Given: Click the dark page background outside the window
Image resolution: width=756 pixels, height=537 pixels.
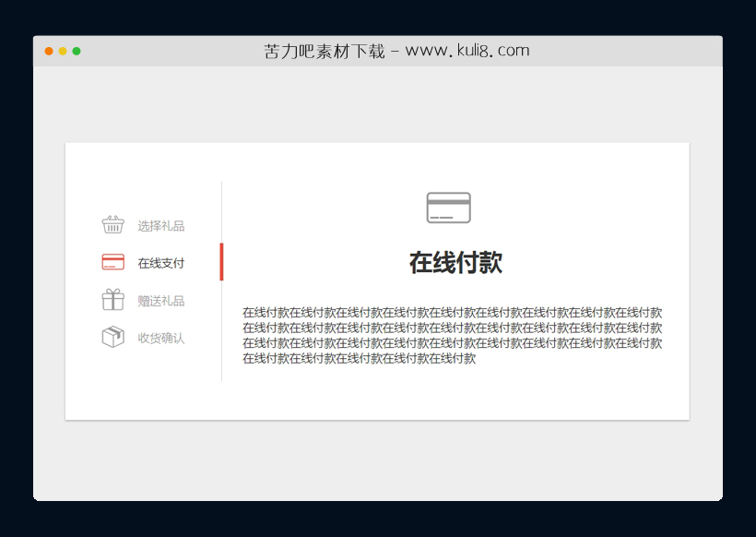Looking at the screenshot, I should pos(14,277).
